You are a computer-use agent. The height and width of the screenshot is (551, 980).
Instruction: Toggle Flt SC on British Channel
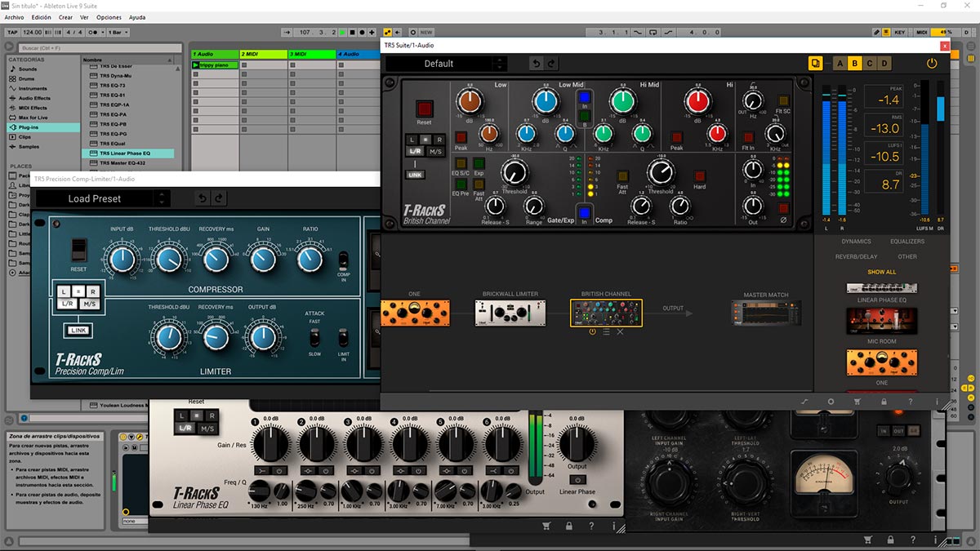pyautogui.click(x=783, y=100)
